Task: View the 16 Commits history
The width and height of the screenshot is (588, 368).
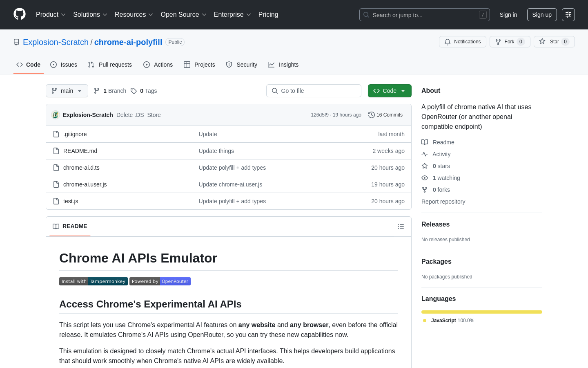Action: pos(385,115)
